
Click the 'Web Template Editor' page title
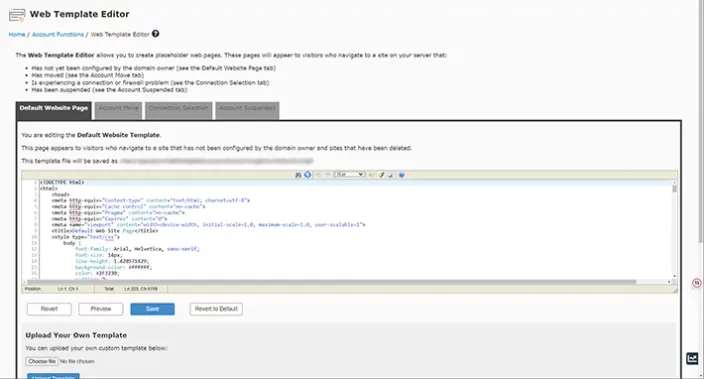79,14
